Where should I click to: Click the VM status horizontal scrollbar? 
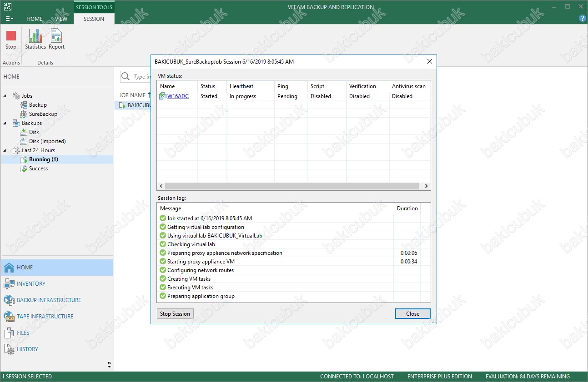point(291,186)
